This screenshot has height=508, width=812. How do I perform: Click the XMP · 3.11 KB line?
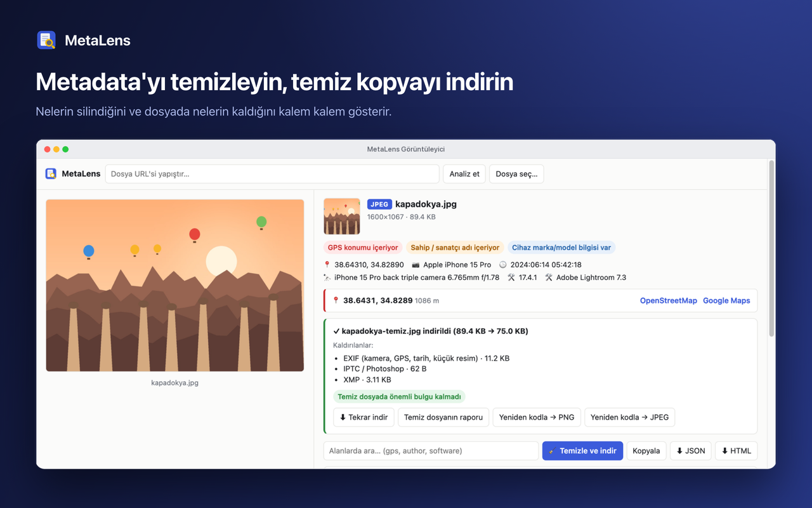(x=367, y=380)
